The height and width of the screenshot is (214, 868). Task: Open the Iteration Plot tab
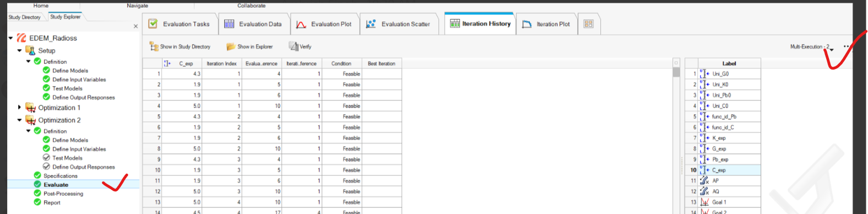point(546,24)
